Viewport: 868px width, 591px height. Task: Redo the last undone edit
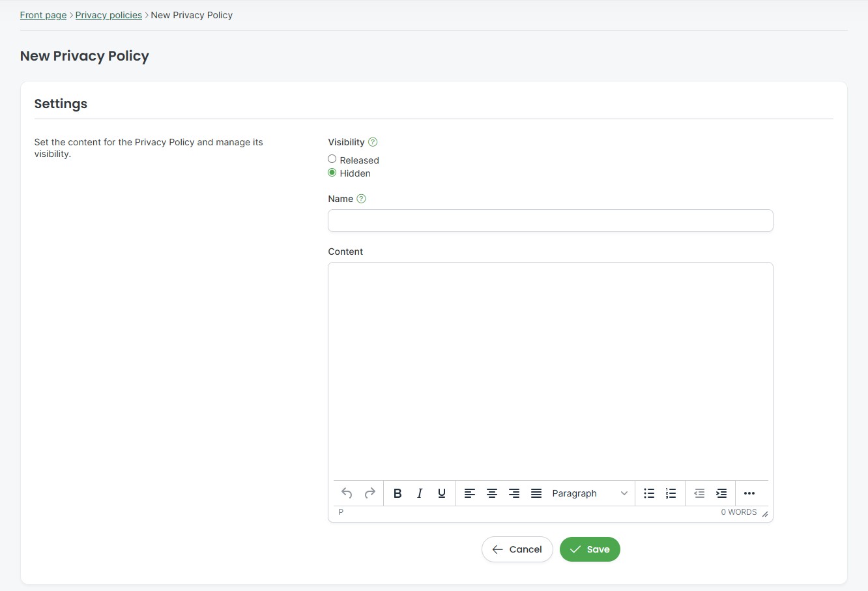[369, 493]
